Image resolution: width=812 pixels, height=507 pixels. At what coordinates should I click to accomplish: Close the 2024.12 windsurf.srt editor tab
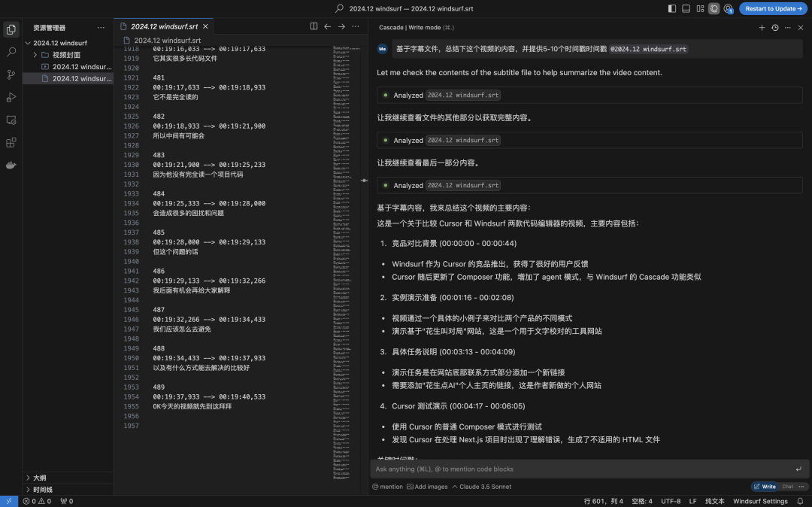(205, 26)
